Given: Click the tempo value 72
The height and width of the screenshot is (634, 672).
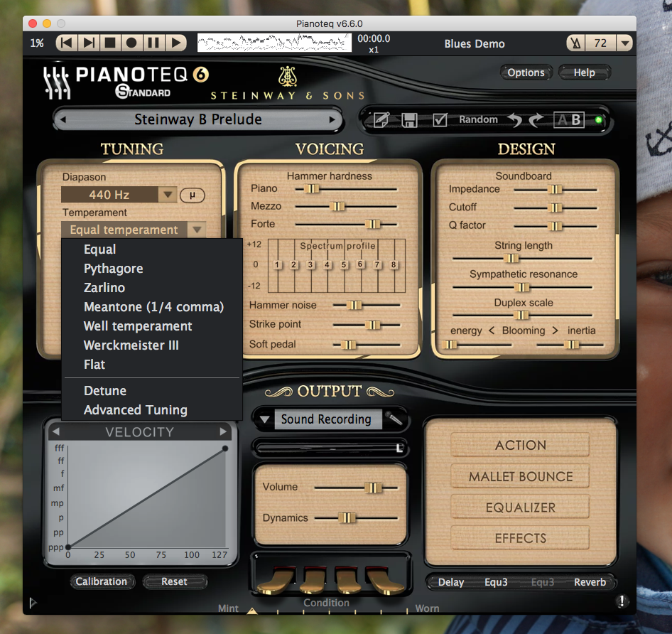Looking at the screenshot, I should [600, 43].
